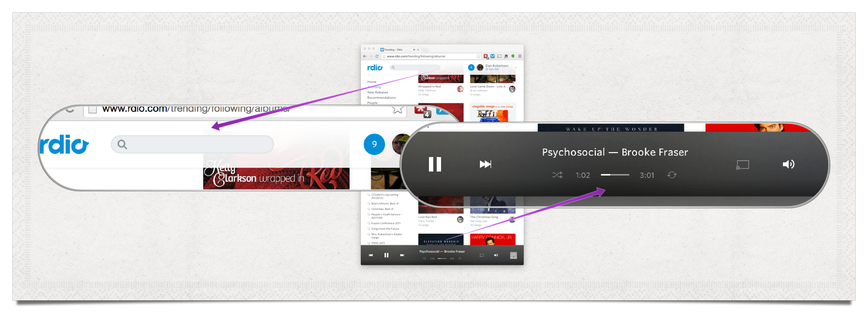Skip to next track in small player bar
Viewport: 868px width, 313px height.
[402, 255]
